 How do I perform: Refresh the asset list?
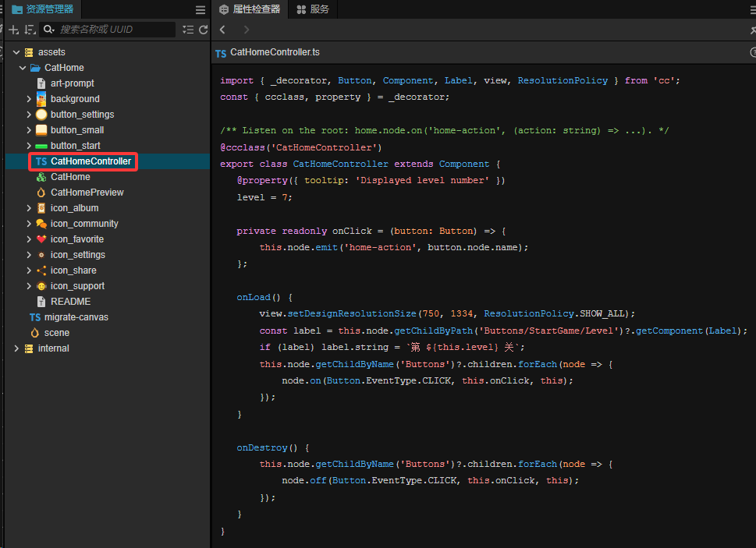click(x=204, y=30)
